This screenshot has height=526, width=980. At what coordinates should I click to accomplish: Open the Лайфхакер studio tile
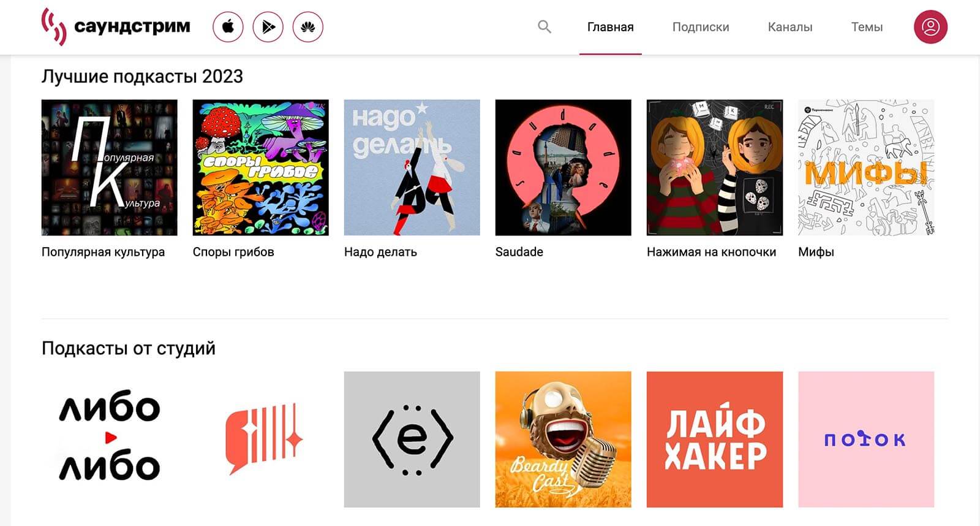715,439
